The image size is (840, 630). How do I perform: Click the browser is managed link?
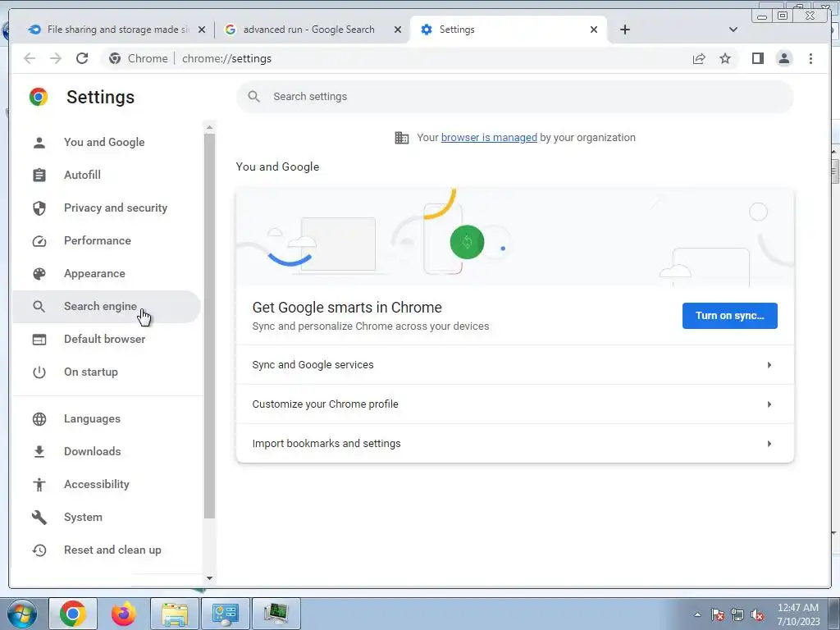point(489,138)
